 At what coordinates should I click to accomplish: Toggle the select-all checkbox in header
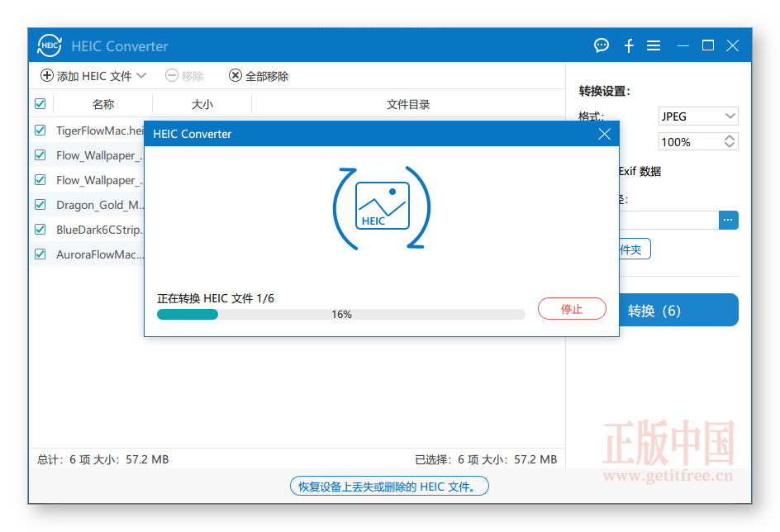coord(40,104)
